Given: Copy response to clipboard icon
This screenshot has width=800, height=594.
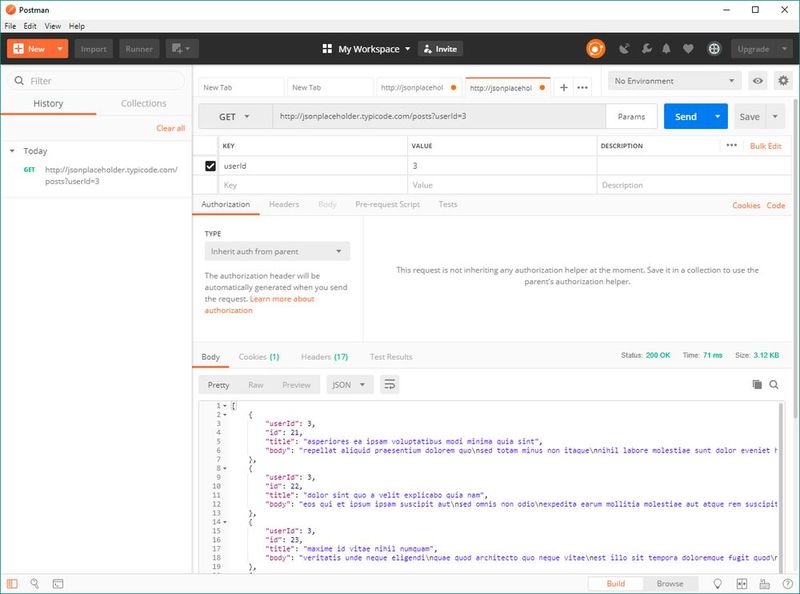Looking at the screenshot, I should point(757,385).
